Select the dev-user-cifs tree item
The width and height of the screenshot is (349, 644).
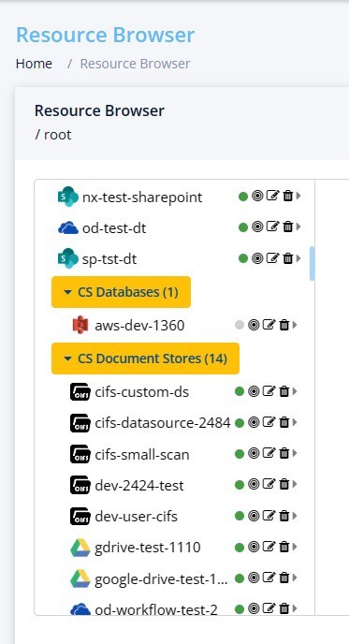(136, 517)
